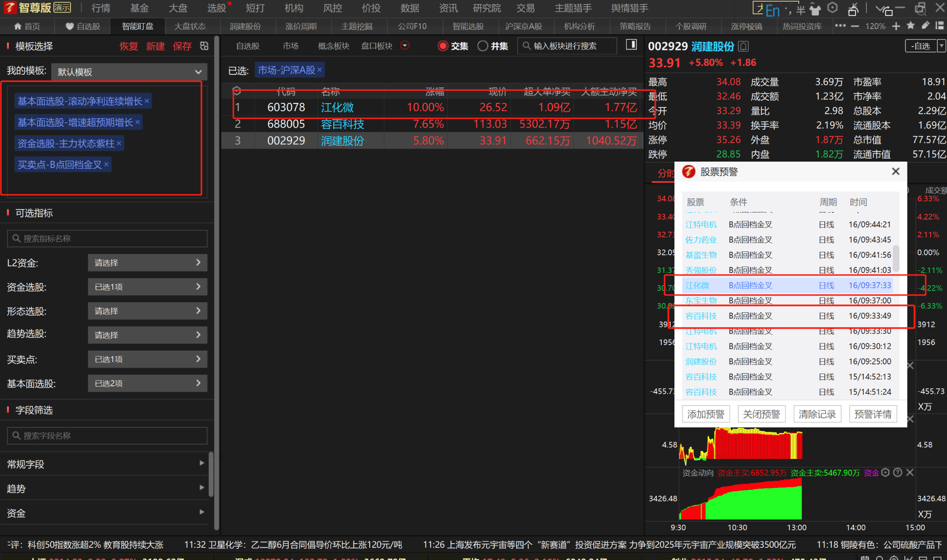Click the gear icon in table header
947x560 pixels.
pyautogui.click(x=237, y=91)
